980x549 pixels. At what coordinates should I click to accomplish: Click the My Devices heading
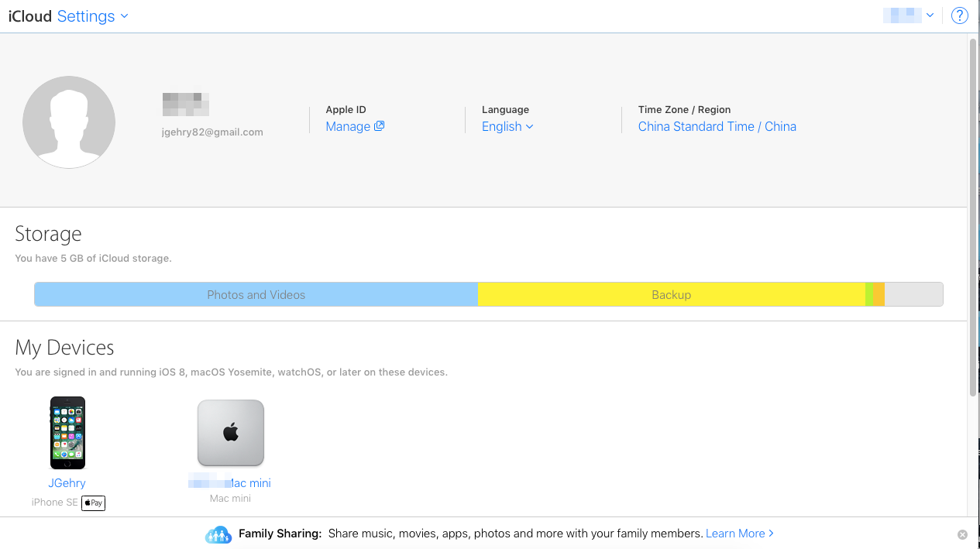tap(64, 348)
